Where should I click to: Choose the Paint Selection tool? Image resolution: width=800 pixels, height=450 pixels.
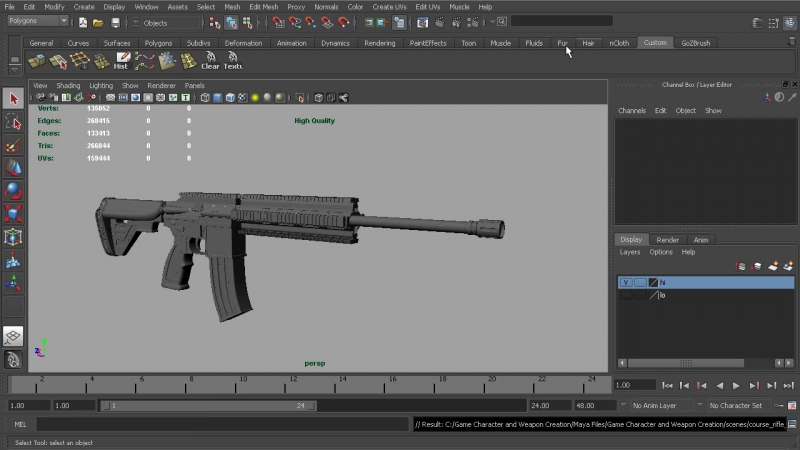click(x=13, y=145)
